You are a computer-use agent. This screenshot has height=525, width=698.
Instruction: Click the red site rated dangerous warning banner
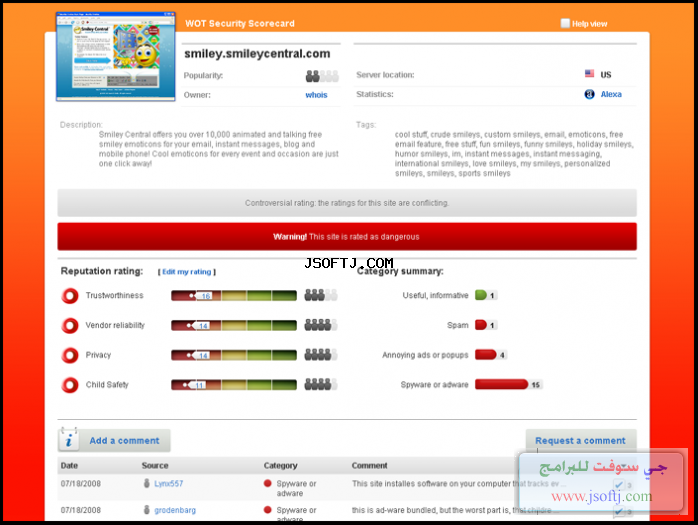pos(347,236)
